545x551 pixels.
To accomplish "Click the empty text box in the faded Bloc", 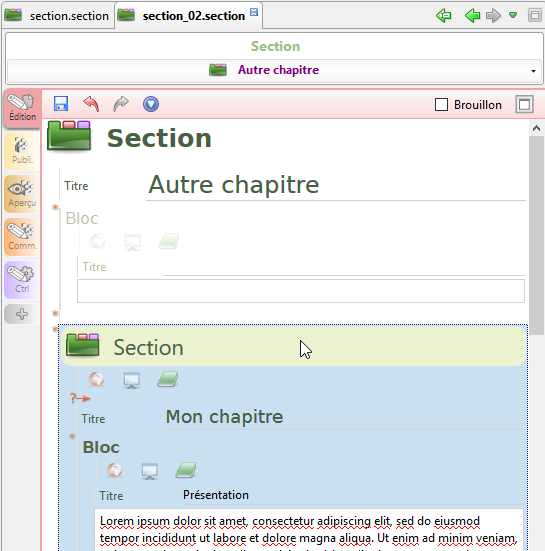I will (301, 291).
